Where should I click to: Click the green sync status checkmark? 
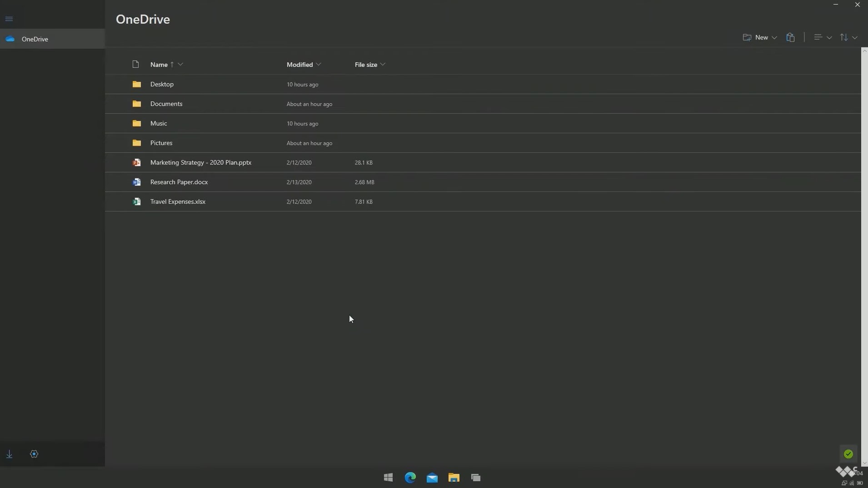(848, 454)
